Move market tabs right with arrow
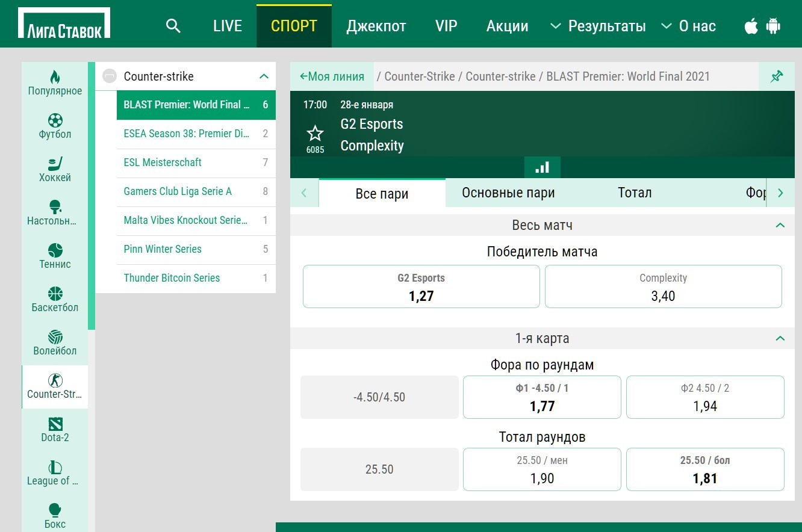 pos(780,193)
